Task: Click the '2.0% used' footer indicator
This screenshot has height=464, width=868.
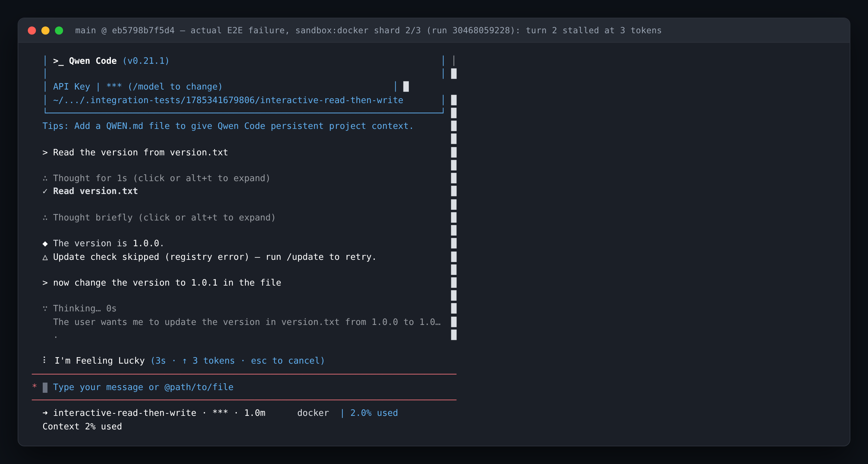Action: [x=374, y=413]
